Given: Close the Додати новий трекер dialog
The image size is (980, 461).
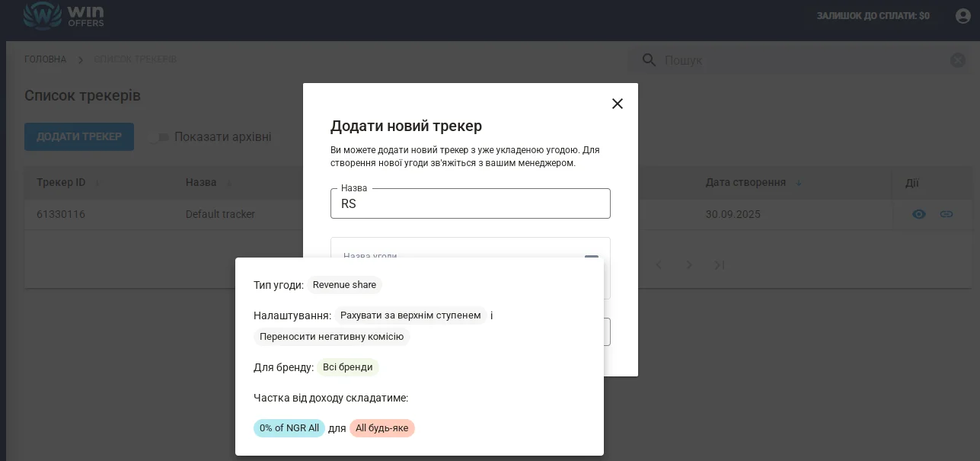Looking at the screenshot, I should (618, 104).
